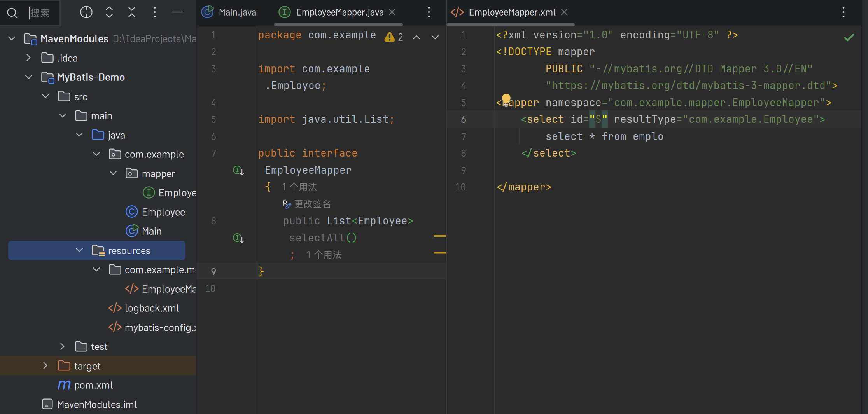Select Main class in project tree
868x414 pixels.
click(x=144, y=231)
